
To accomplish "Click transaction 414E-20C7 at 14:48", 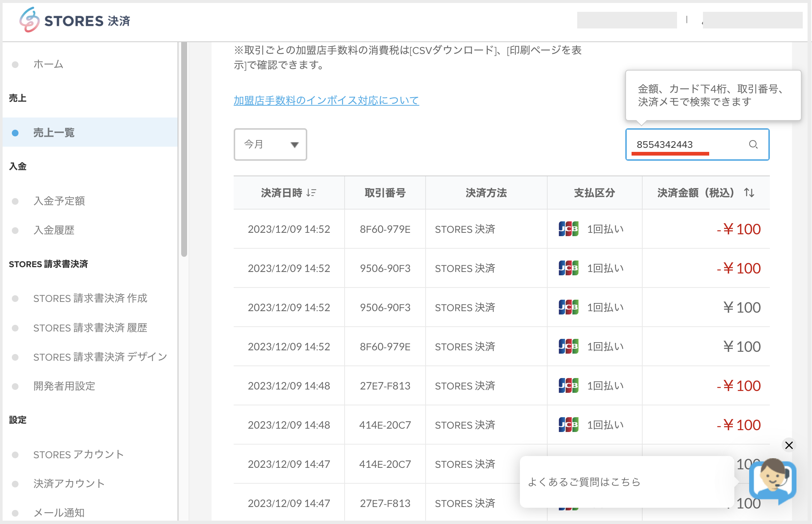I will [x=385, y=425].
